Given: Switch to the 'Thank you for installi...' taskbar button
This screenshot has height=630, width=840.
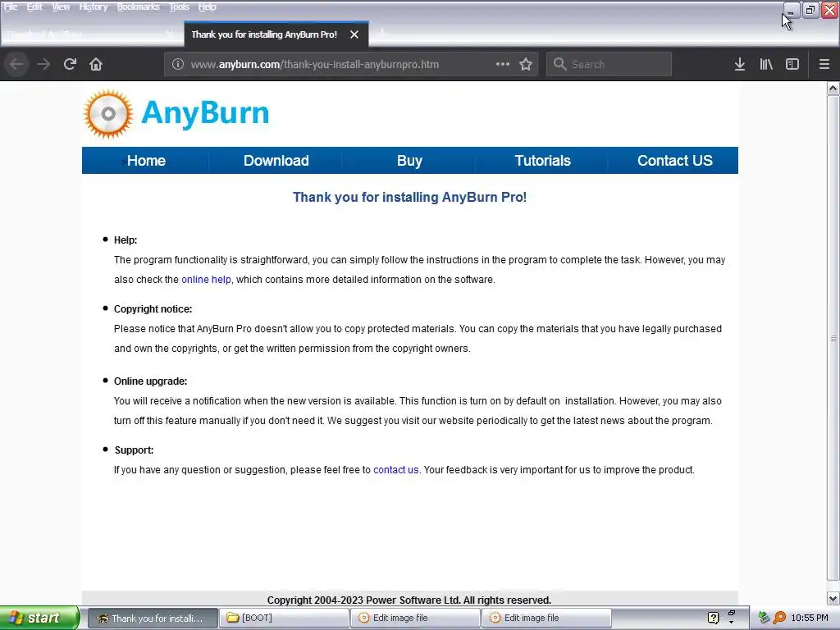Looking at the screenshot, I should click(x=153, y=619).
